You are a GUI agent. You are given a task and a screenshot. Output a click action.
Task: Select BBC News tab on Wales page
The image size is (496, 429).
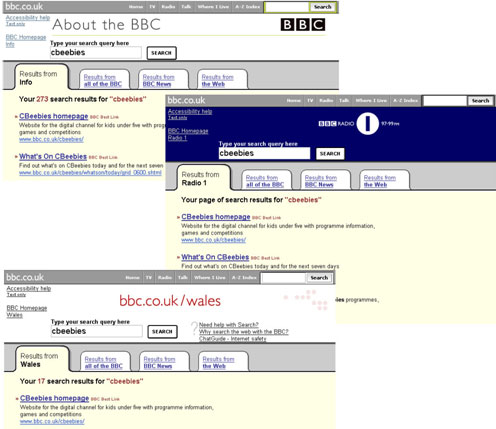164,362
